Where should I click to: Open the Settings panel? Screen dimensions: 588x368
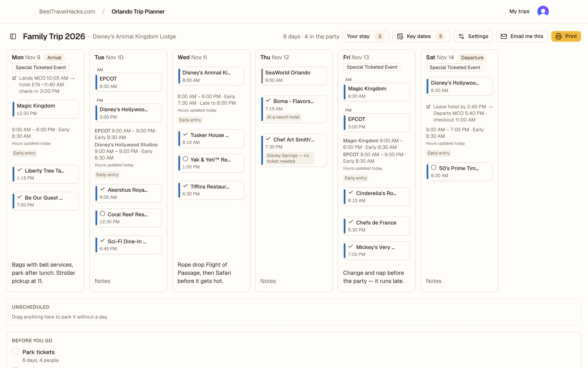473,37
